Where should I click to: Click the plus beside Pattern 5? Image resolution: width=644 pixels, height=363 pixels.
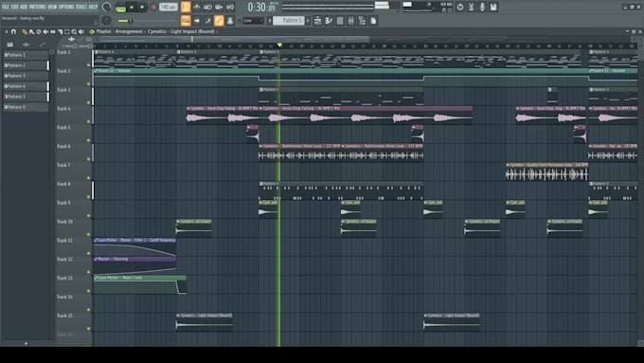click(x=308, y=21)
